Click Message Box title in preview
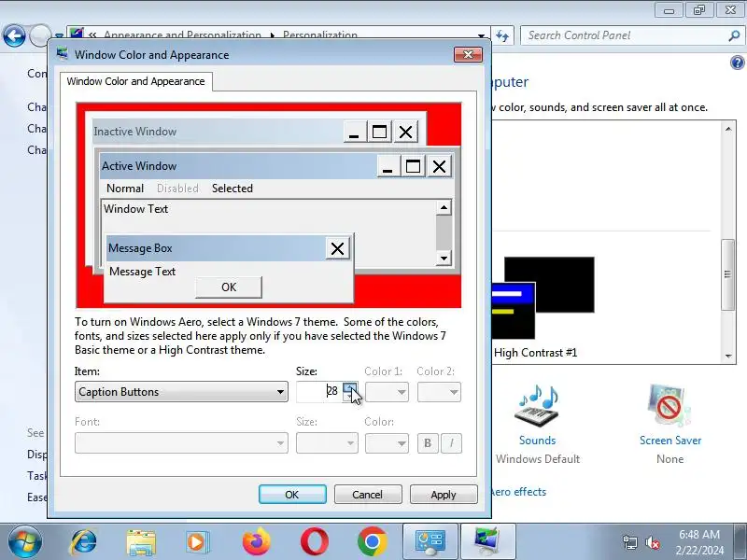The height and width of the screenshot is (560, 747). point(140,248)
